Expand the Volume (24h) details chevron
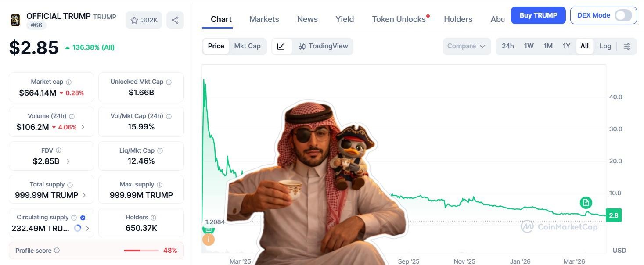This screenshot has height=265, width=644. (83, 127)
